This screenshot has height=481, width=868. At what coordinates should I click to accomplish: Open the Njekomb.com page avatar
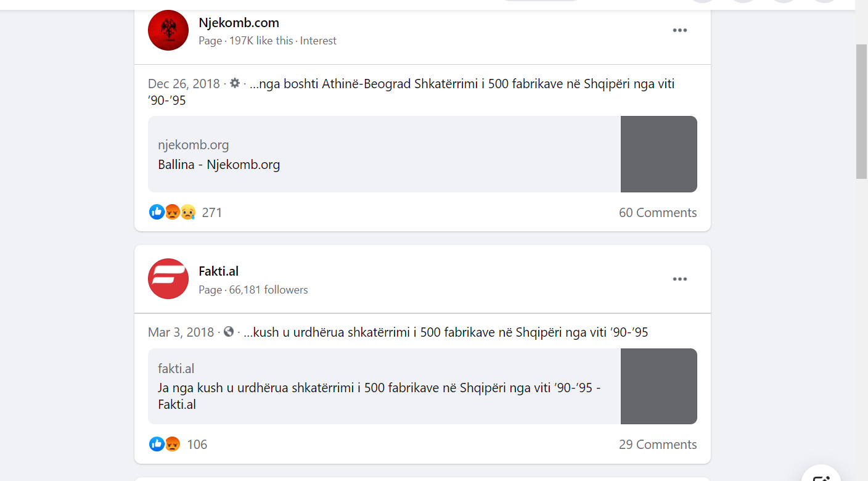pyautogui.click(x=168, y=30)
